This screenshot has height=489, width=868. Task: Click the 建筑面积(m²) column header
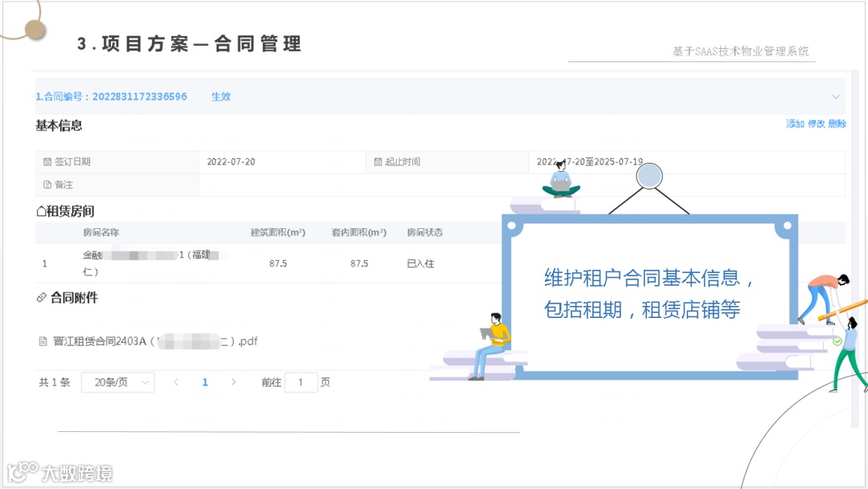point(278,232)
